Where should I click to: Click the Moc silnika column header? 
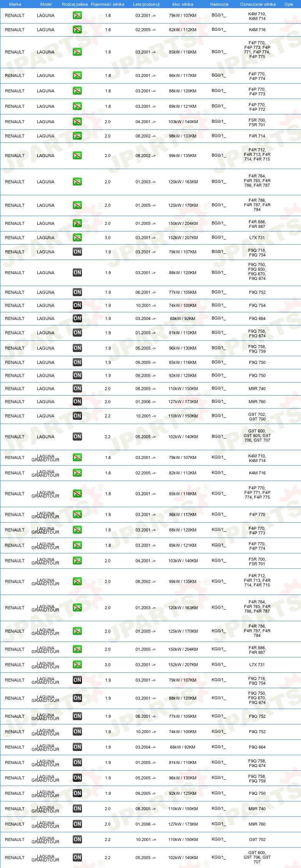click(182, 4)
